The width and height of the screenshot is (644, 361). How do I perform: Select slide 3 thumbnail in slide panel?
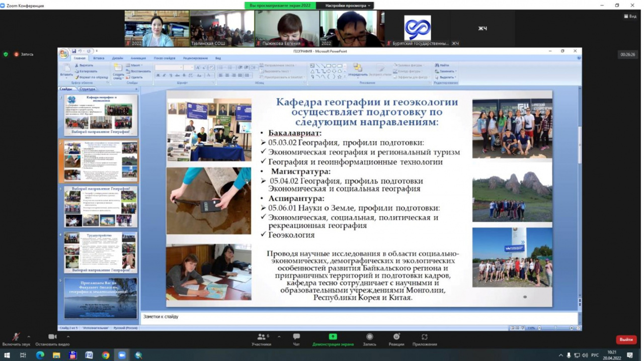[x=101, y=207]
